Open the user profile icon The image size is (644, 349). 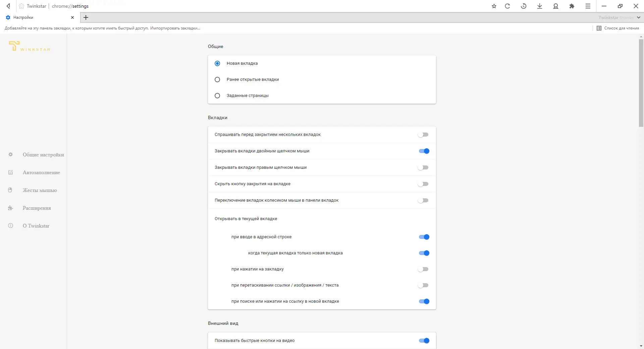pos(555,6)
